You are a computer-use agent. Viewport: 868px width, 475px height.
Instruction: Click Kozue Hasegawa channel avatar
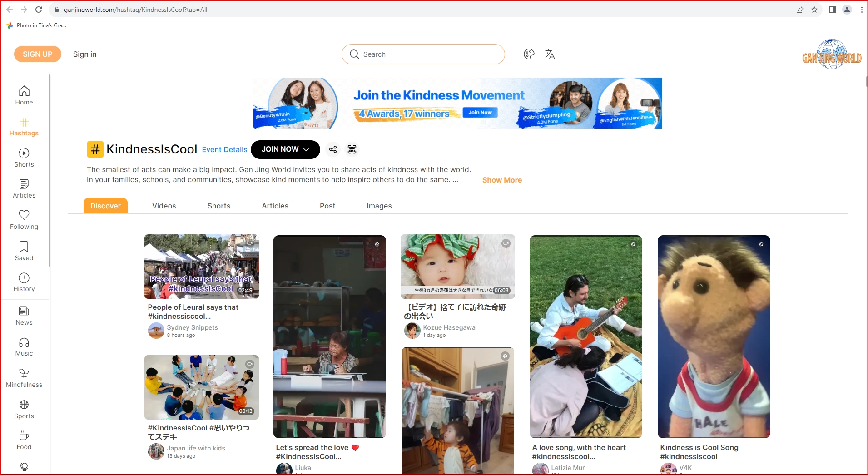tap(412, 331)
